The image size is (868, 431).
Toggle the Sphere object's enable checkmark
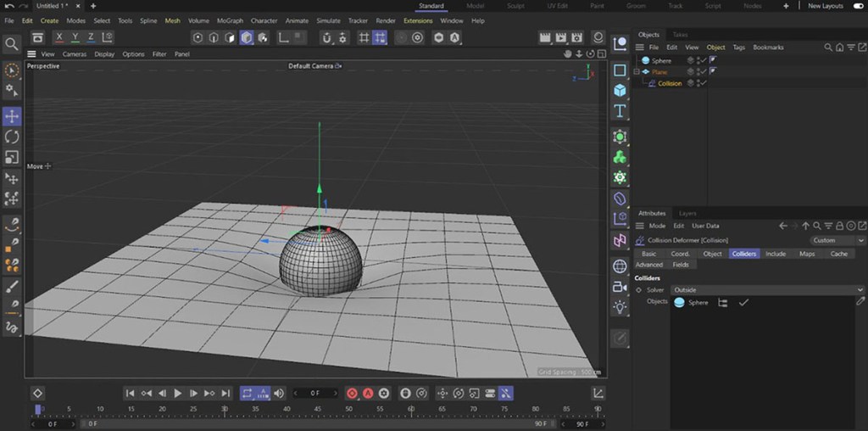703,60
